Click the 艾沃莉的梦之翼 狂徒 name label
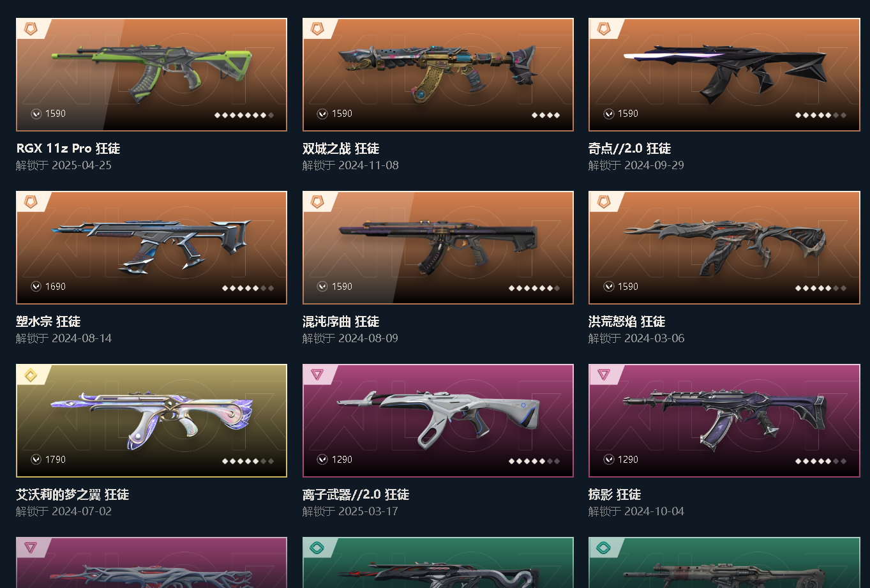This screenshot has height=588, width=870. [73, 495]
